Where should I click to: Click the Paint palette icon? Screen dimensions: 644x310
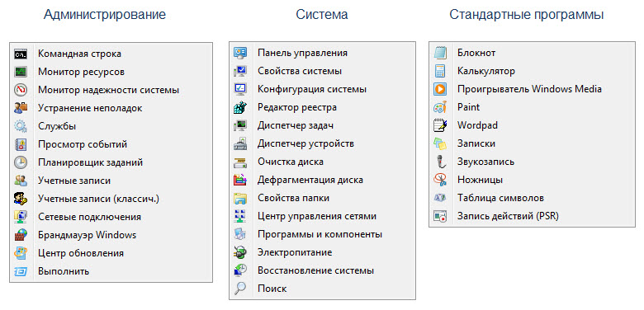[440, 107]
